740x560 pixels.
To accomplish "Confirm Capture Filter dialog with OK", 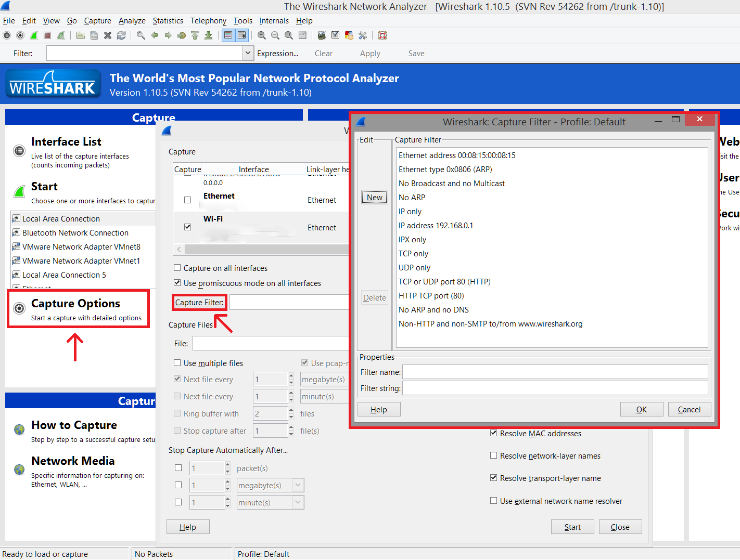I will [642, 409].
